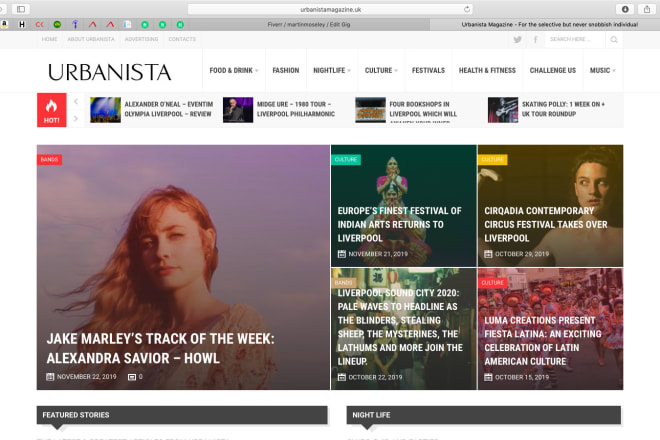Switch to the Fiverr Edit Gig tab

(x=309, y=24)
